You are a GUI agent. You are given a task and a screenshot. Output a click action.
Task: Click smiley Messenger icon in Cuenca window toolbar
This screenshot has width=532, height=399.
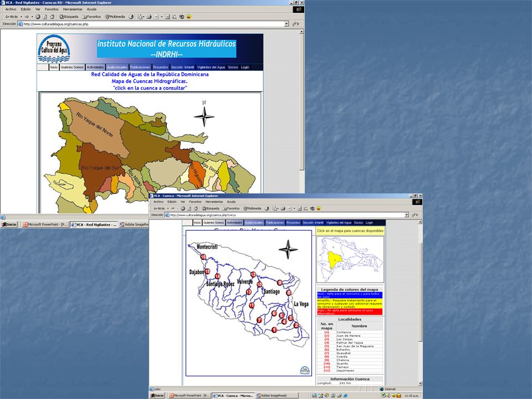pos(319,208)
